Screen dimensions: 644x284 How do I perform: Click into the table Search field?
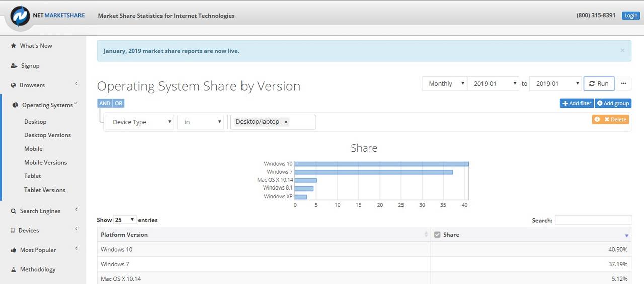pyautogui.click(x=593, y=220)
